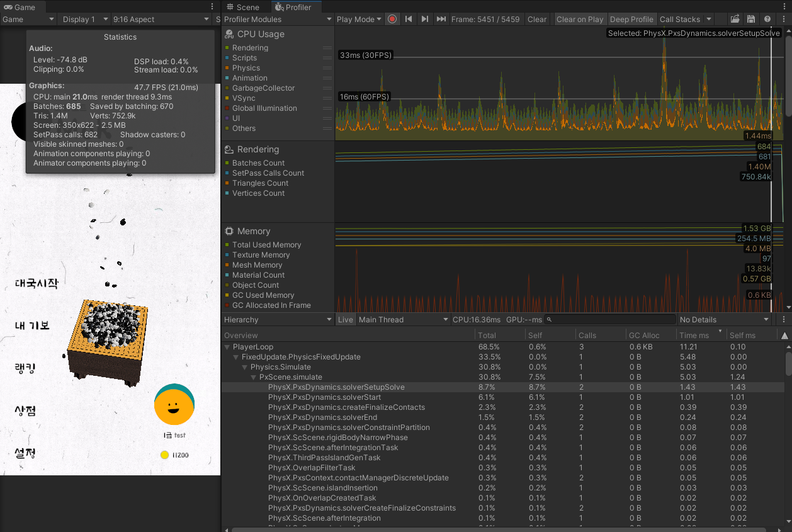Grab the reorder handle beside Rendering category
Image resolution: width=792 pixels, height=532 pixels.
click(327, 48)
